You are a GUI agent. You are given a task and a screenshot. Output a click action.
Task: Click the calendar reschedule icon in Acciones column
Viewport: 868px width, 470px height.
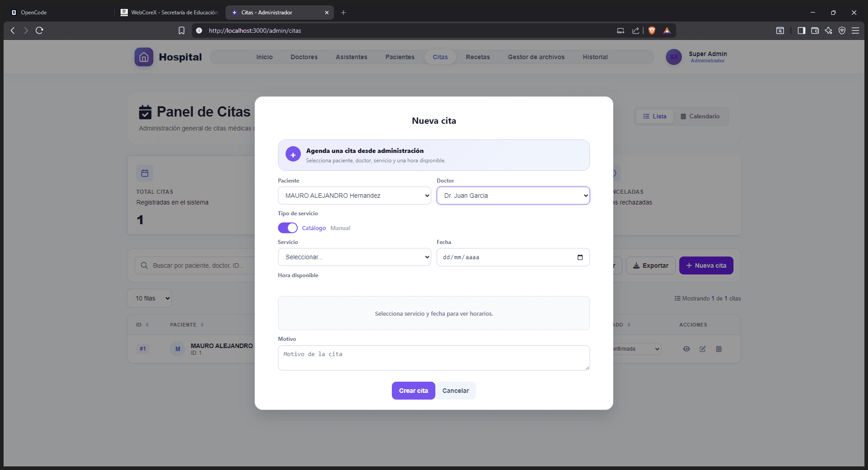click(x=719, y=349)
